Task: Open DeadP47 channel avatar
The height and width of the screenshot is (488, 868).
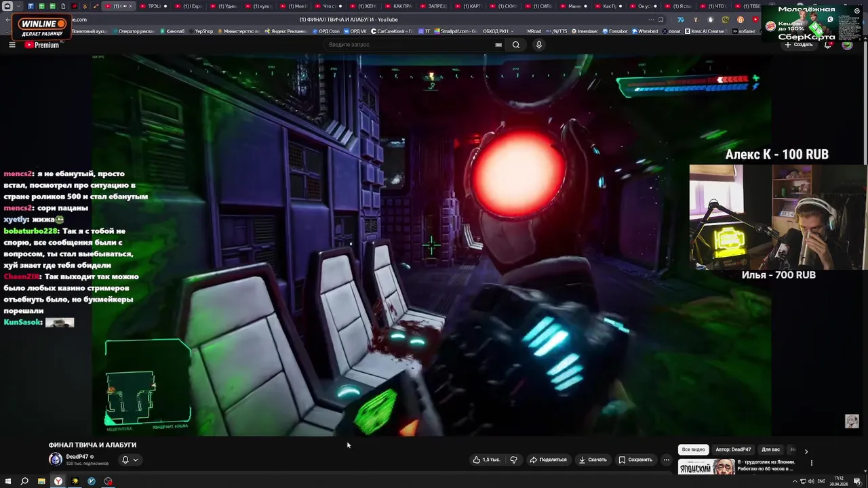Action: pyautogui.click(x=56, y=460)
